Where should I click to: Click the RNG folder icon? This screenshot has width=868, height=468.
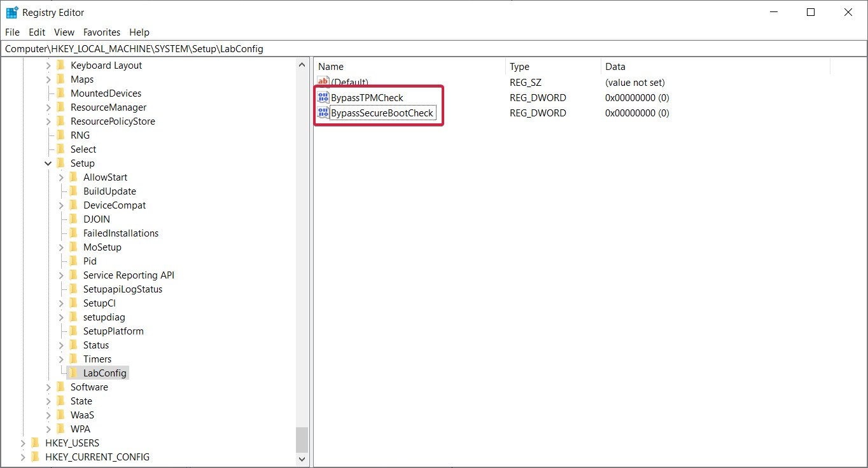[x=61, y=135]
